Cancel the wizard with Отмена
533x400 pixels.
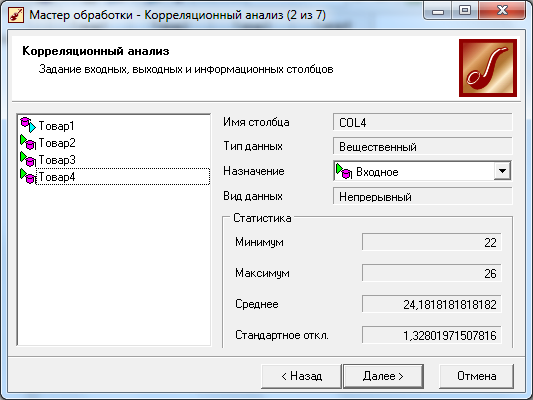point(476,376)
